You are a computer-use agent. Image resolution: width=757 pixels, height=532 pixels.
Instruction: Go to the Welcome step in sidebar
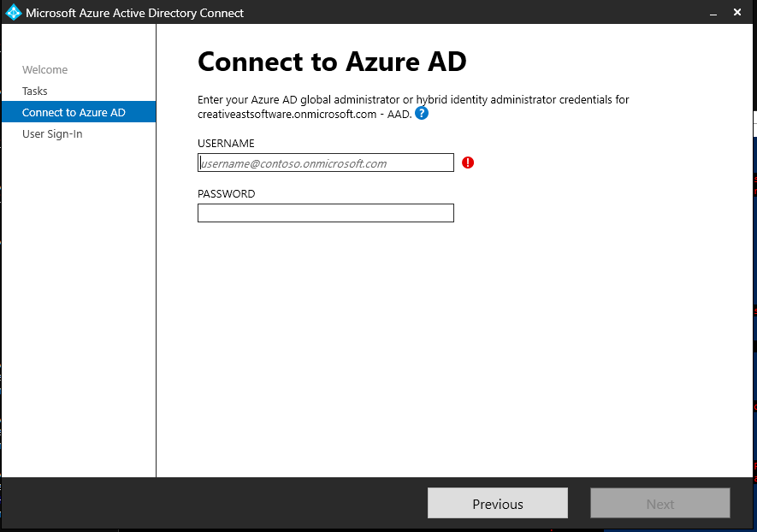click(x=44, y=70)
